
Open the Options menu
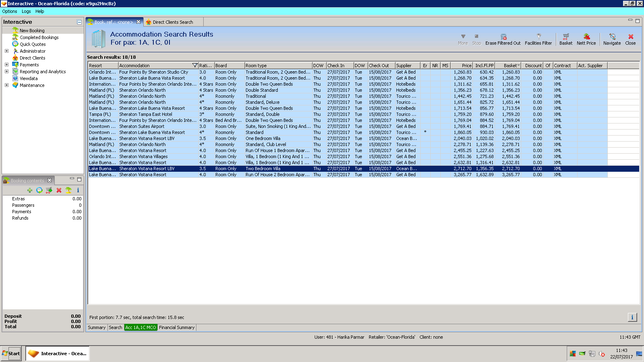(10, 11)
